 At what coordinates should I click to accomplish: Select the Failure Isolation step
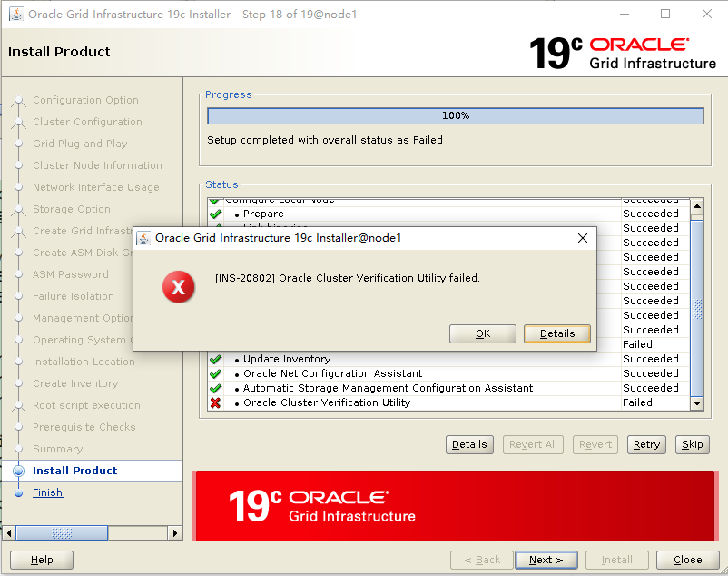(73, 296)
